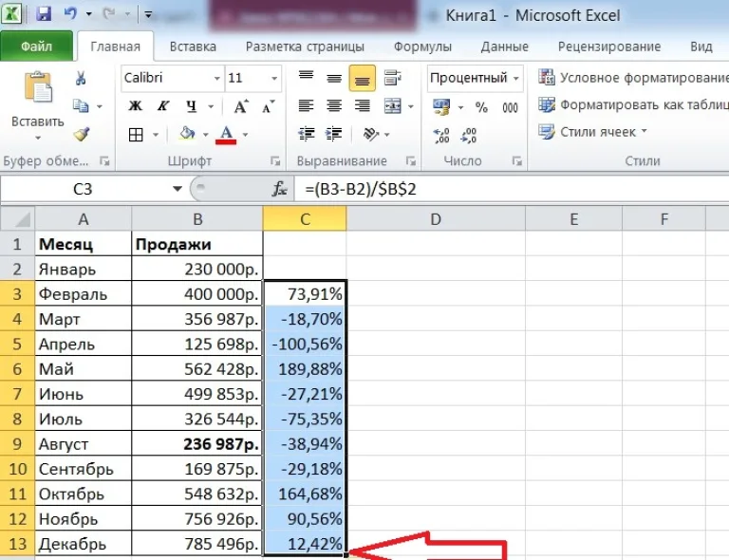This screenshot has width=729, height=560.
Task: Click the Percent Style button
Action: tap(481, 107)
